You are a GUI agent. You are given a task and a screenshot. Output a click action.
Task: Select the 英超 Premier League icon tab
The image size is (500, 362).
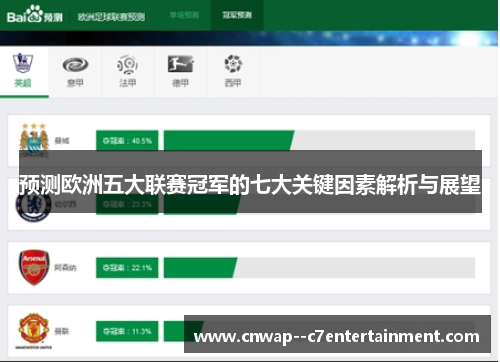(24, 72)
